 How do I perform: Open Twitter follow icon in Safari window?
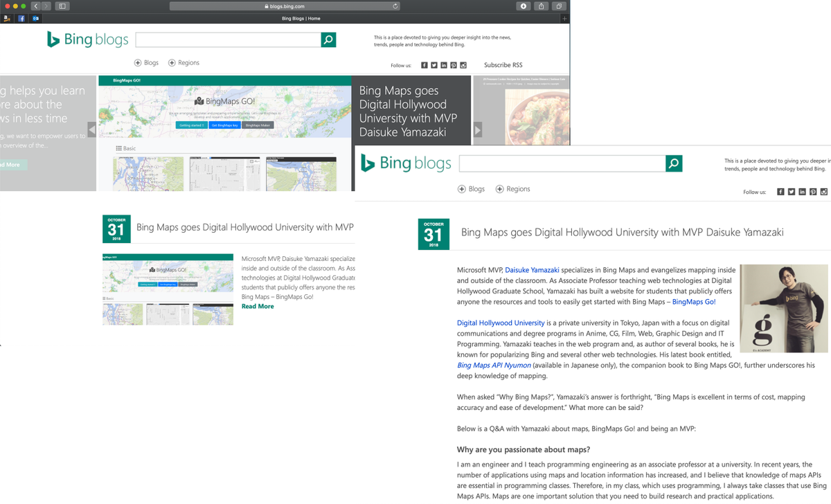click(x=434, y=65)
